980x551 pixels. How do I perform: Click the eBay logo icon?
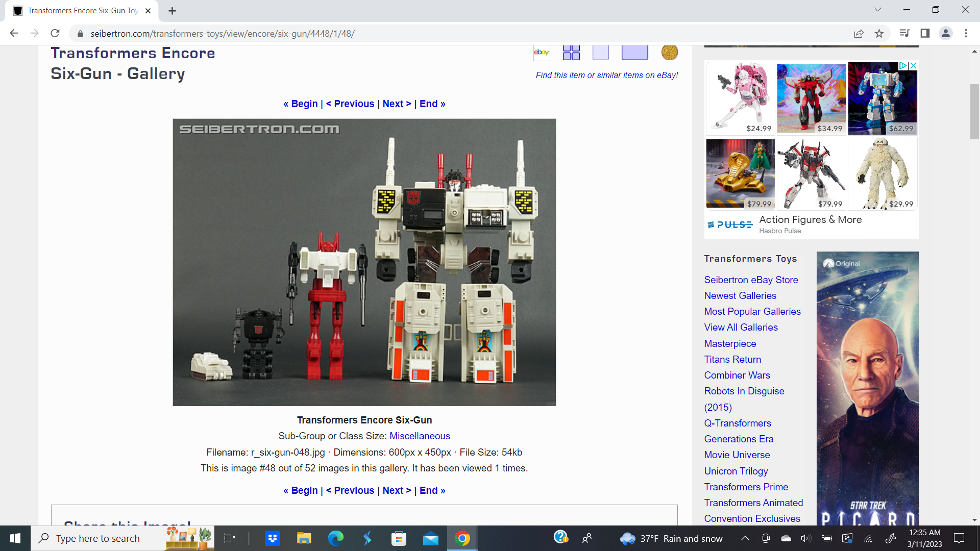pyautogui.click(x=541, y=53)
